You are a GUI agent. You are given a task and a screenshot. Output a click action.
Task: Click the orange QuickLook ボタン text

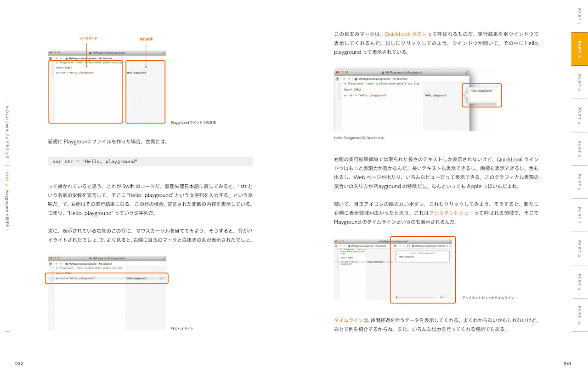(406, 34)
